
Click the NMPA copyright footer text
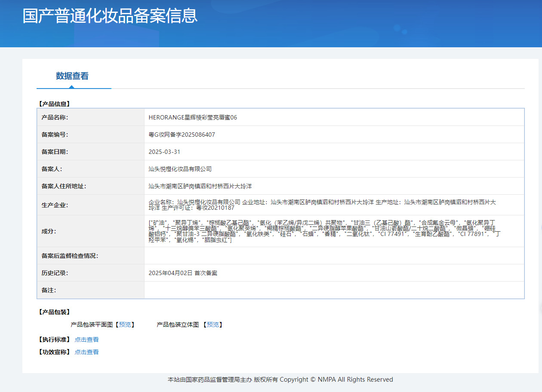coord(280,380)
